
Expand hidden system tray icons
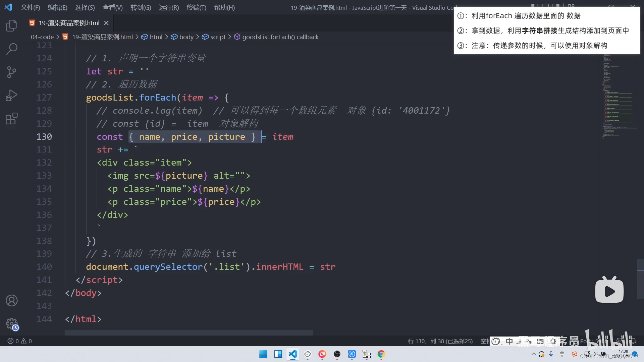(534, 355)
